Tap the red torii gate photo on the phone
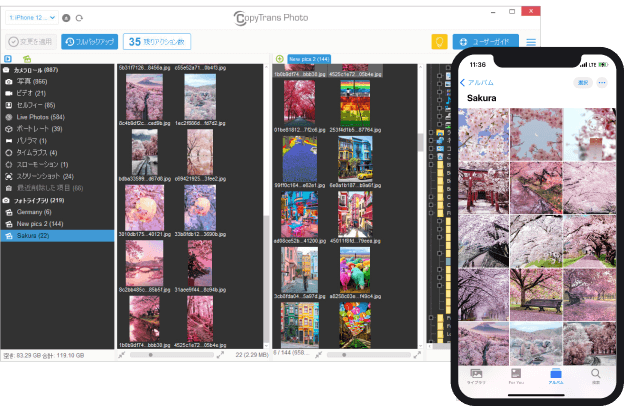Screen dimensions: 624x406 pyautogui.click(x=484, y=188)
